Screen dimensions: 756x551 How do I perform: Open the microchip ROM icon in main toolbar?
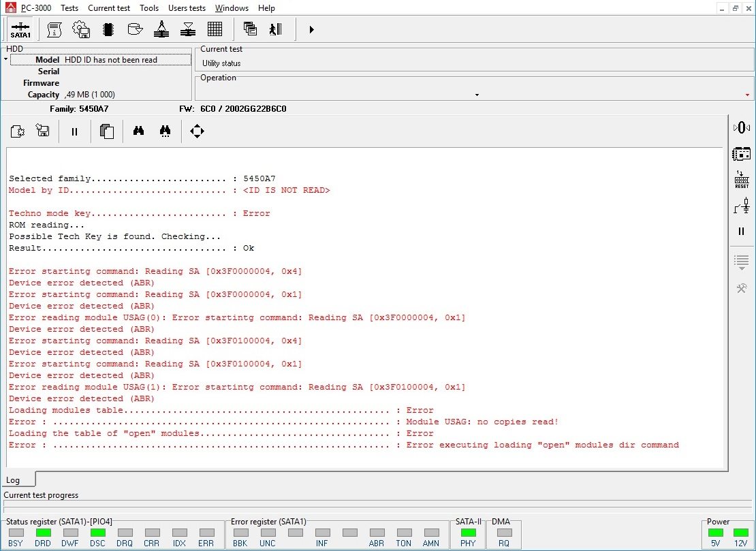click(x=108, y=29)
